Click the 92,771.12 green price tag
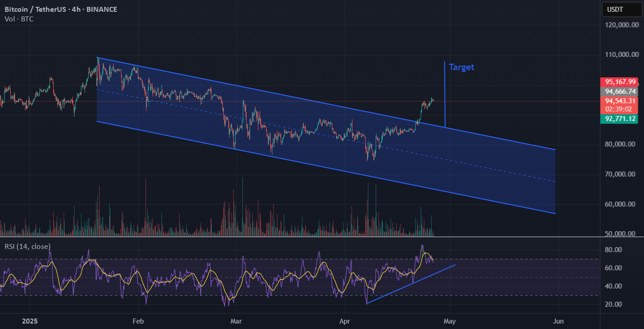The width and height of the screenshot is (644, 329). pyautogui.click(x=619, y=119)
